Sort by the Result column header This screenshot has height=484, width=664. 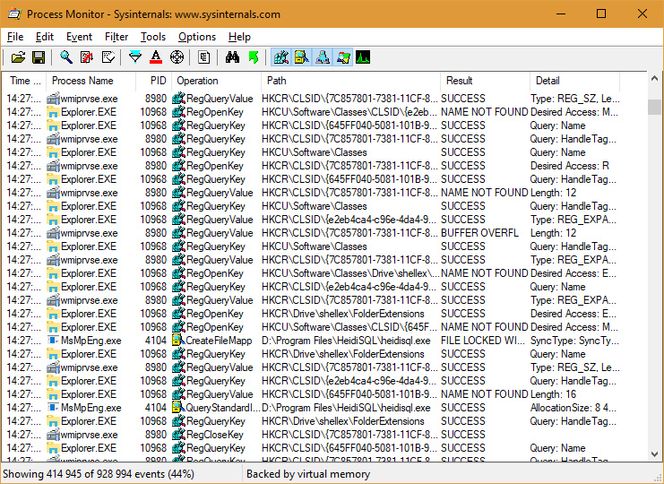[485, 80]
